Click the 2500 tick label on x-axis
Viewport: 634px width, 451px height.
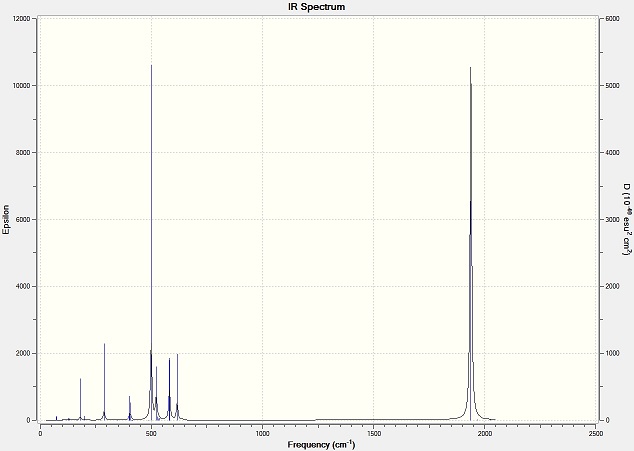[596, 433]
